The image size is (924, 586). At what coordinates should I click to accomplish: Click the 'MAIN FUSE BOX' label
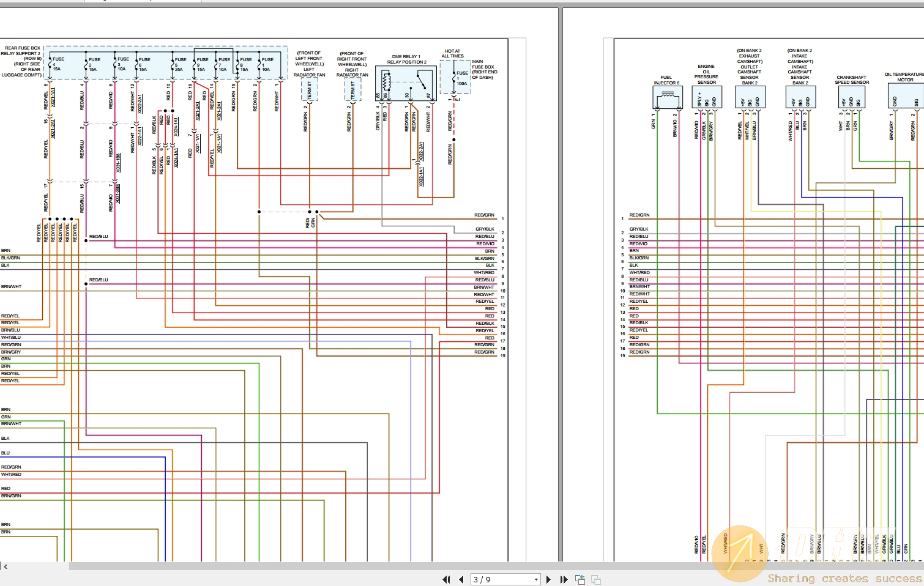[483, 64]
